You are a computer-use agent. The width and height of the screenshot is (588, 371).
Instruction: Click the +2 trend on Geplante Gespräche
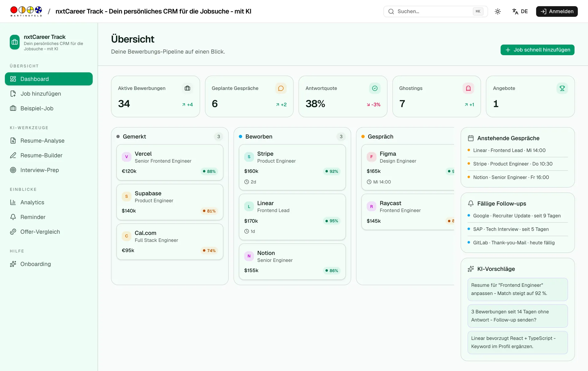281,104
